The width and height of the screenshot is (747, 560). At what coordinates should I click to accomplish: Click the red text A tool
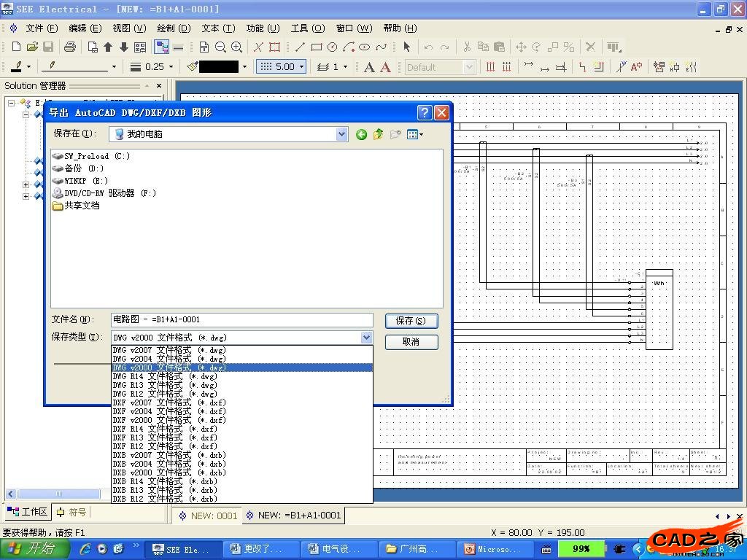click(x=385, y=67)
